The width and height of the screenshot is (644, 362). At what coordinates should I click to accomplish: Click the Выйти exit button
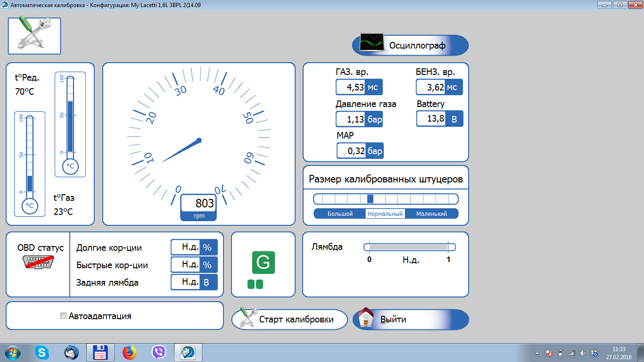tap(411, 319)
